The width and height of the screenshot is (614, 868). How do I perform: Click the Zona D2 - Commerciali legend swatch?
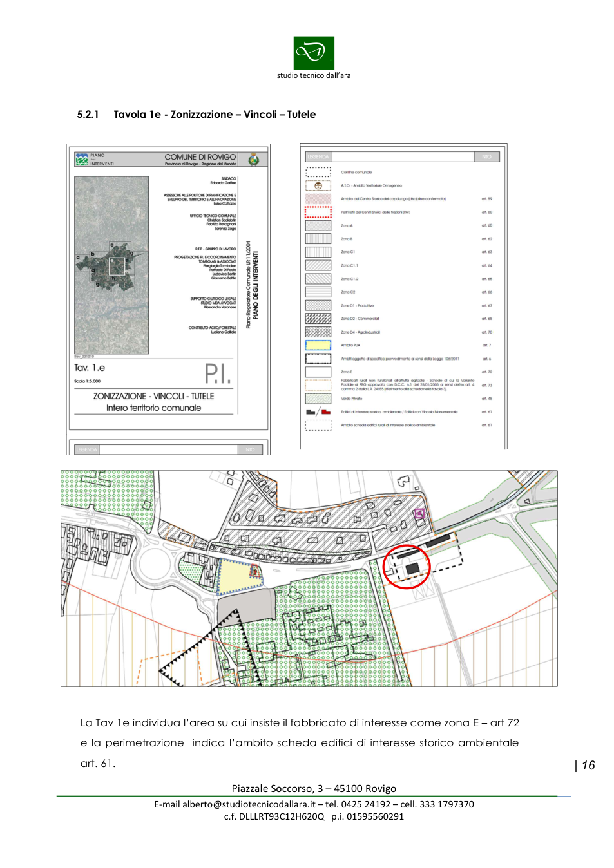click(318, 318)
